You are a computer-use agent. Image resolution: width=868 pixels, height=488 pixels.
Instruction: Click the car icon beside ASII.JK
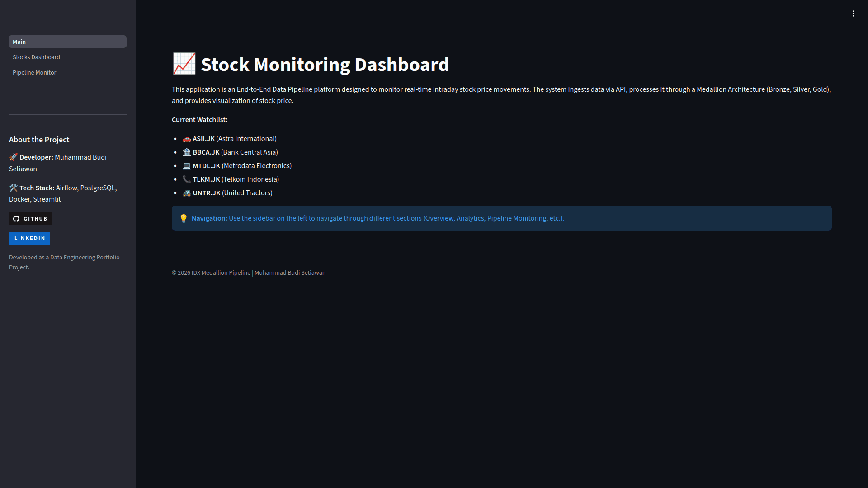[x=187, y=139]
